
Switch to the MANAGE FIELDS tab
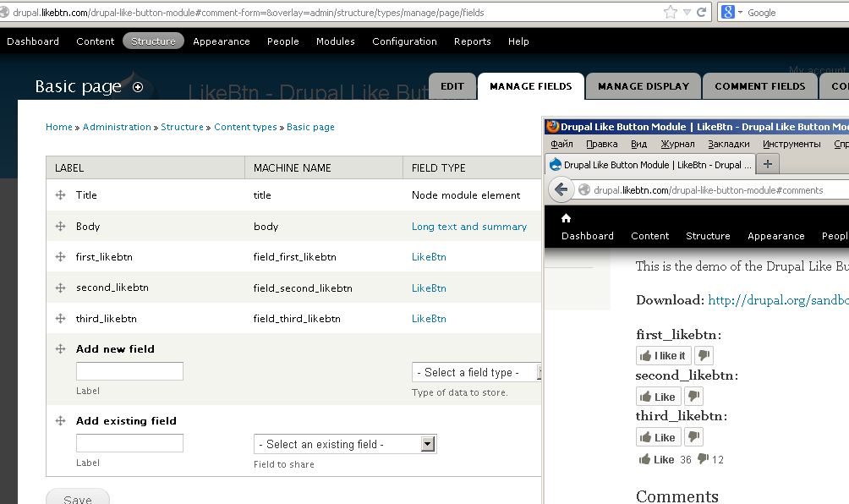click(x=531, y=86)
